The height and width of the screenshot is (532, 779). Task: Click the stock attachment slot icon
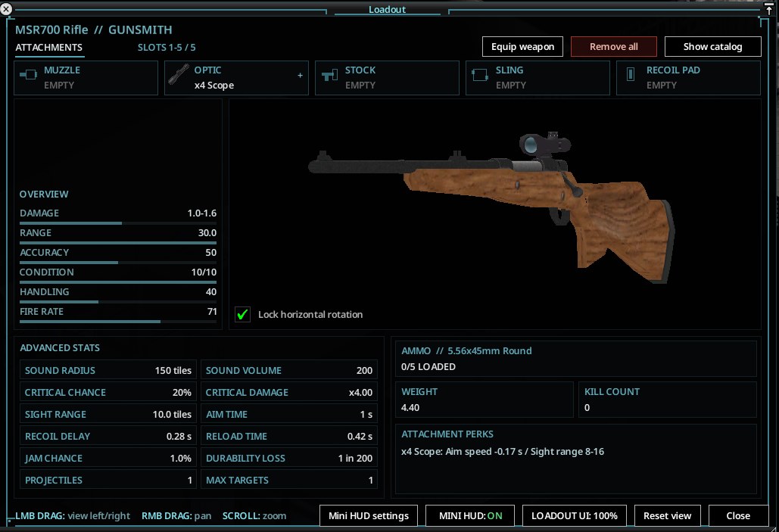point(329,76)
